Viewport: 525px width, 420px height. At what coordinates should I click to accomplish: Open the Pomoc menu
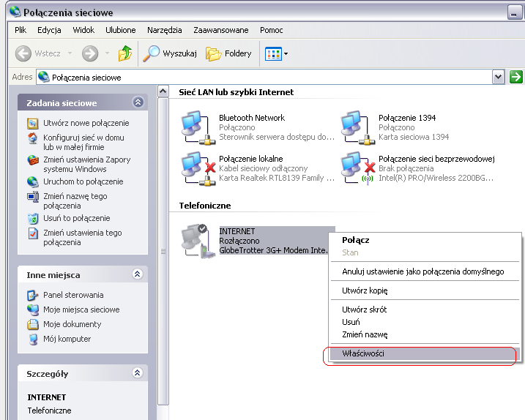pos(272,30)
